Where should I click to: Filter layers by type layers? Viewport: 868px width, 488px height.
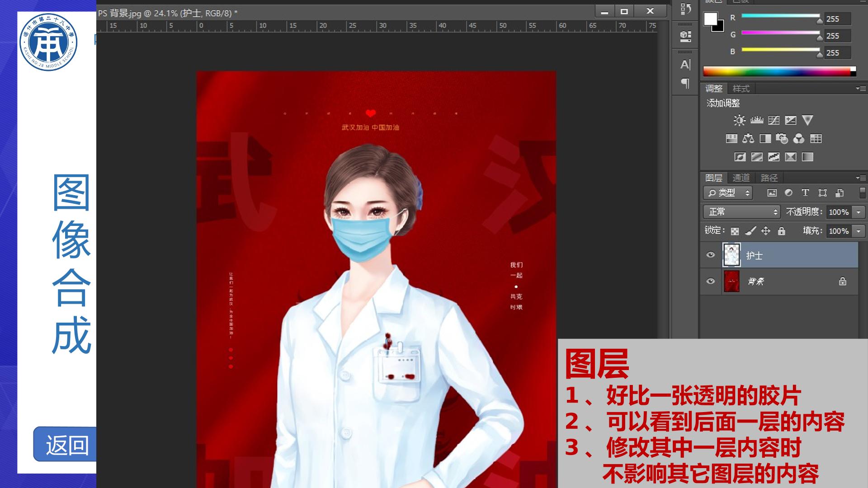805,193
